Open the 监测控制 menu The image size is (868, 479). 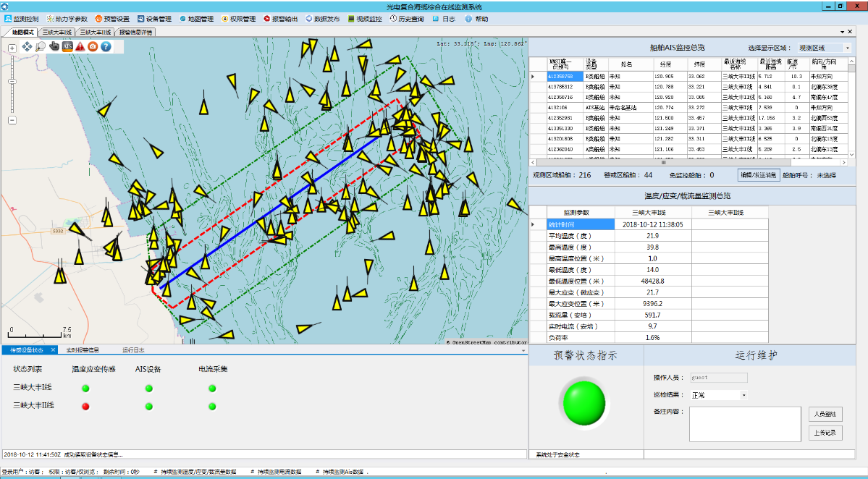[22, 19]
